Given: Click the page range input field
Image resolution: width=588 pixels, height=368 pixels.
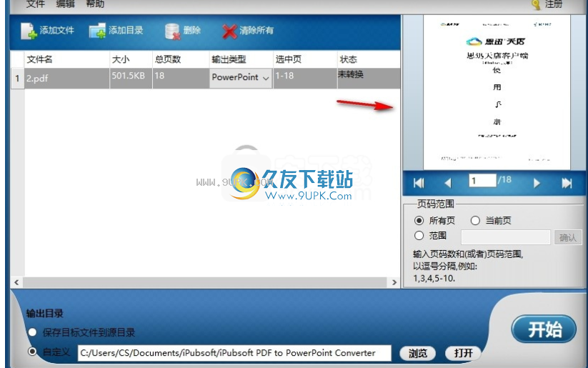Looking at the screenshot, I should [506, 237].
